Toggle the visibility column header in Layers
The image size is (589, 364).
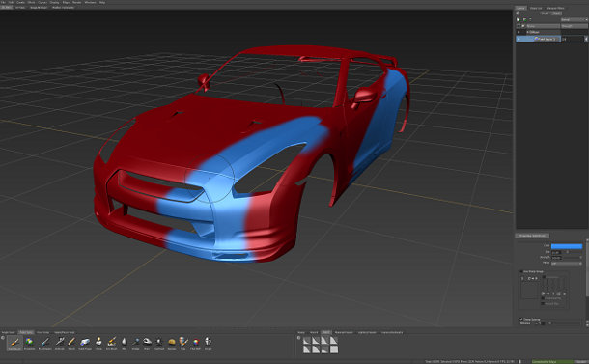pyautogui.click(x=519, y=26)
